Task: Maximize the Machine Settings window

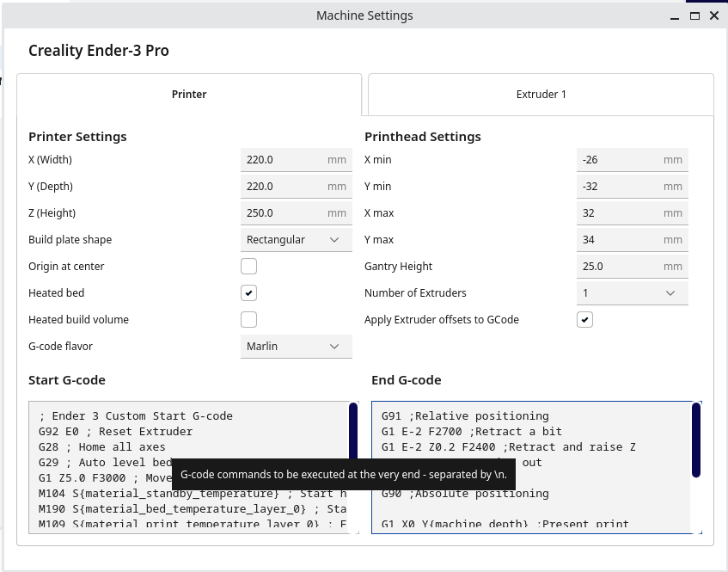Action: tap(694, 15)
